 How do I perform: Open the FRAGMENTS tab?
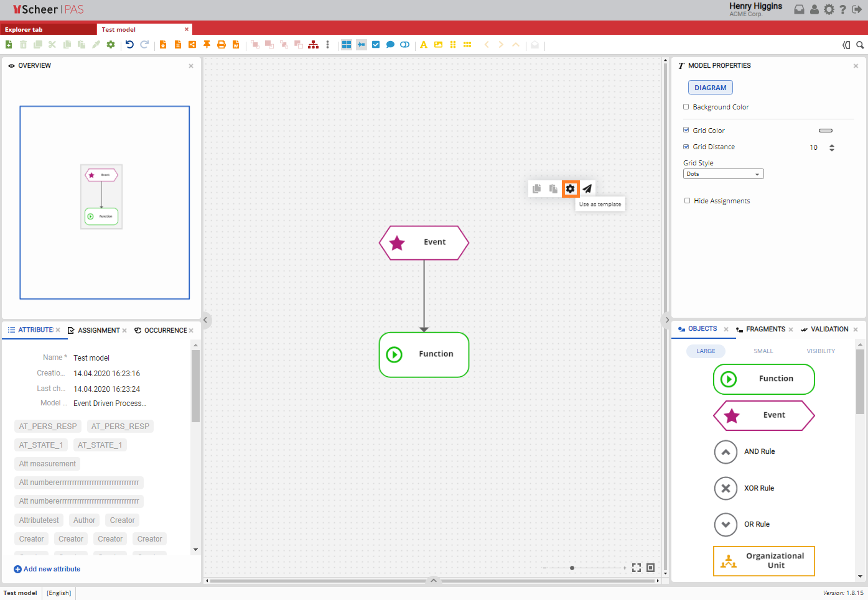765,329
